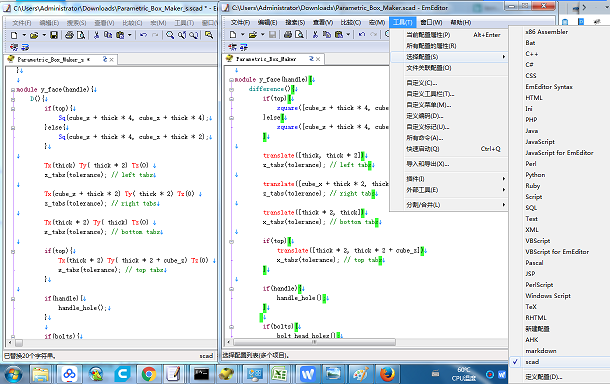Screen dimensions: 610x384
Task: Click the Undo arrow in the left window
Action: click(x=143, y=35)
